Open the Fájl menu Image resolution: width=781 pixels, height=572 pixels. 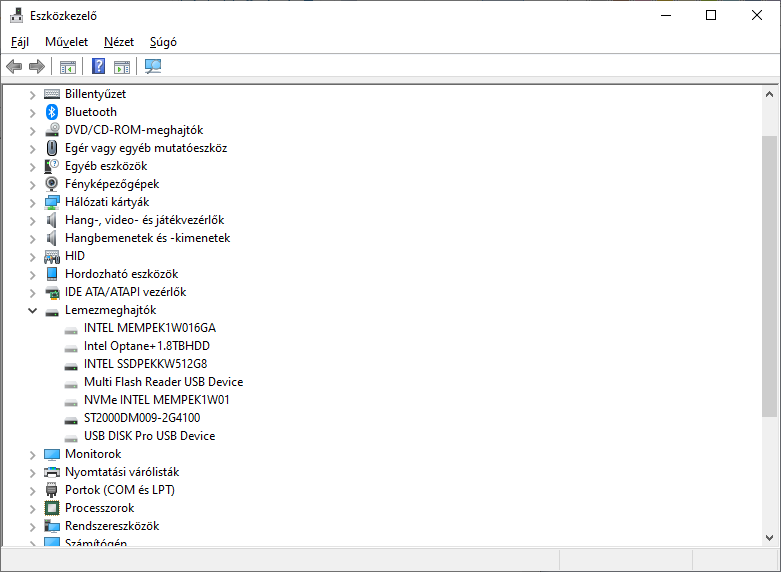pos(20,42)
